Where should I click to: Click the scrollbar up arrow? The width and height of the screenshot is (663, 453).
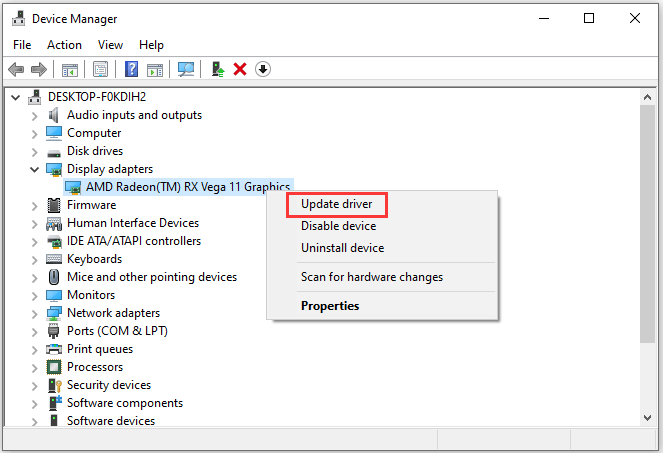point(647,97)
